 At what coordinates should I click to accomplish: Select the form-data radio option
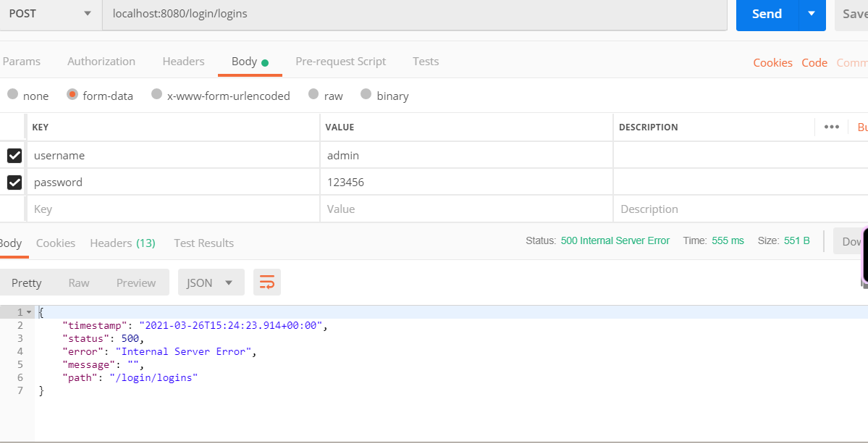point(72,93)
